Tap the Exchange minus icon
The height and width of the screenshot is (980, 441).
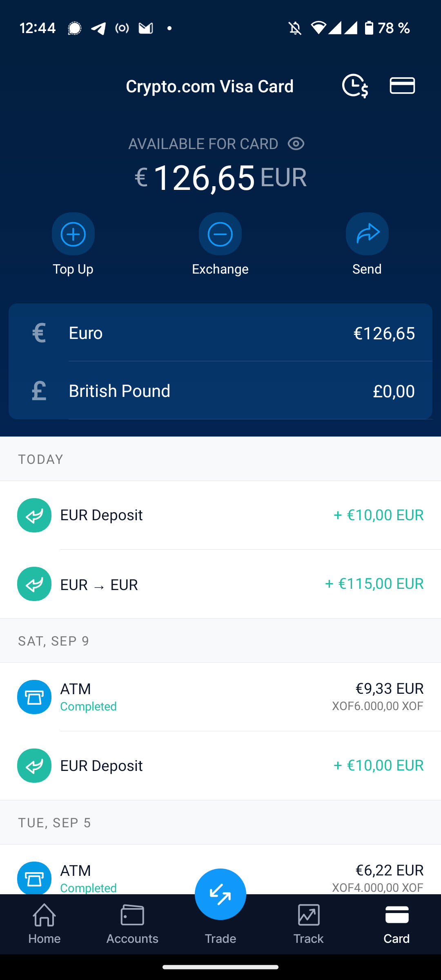click(220, 234)
